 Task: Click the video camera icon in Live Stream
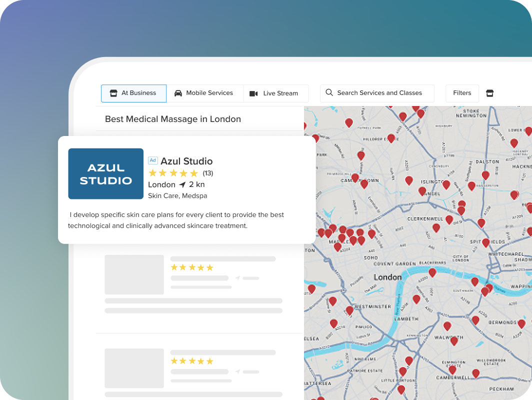tap(253, 93)
